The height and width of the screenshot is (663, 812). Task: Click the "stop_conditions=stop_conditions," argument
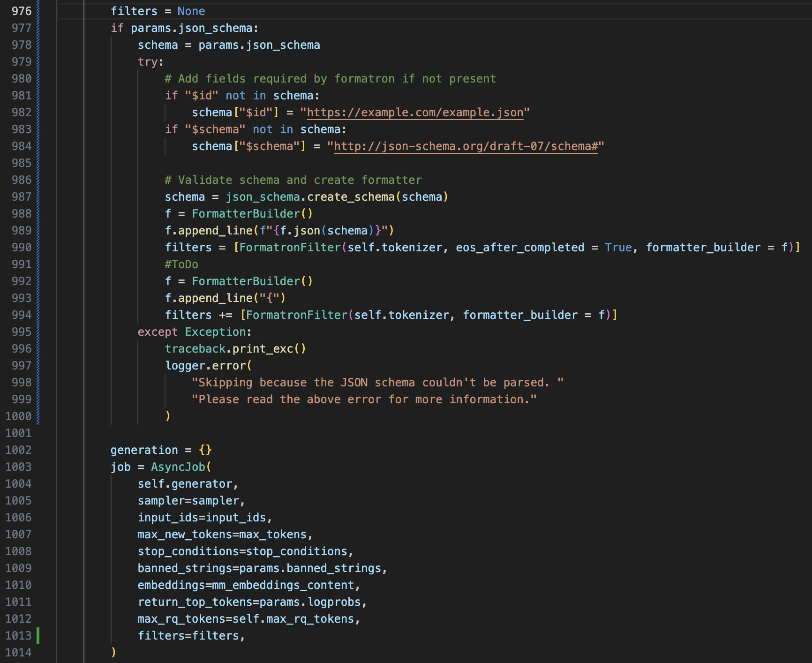coord(246,551)
